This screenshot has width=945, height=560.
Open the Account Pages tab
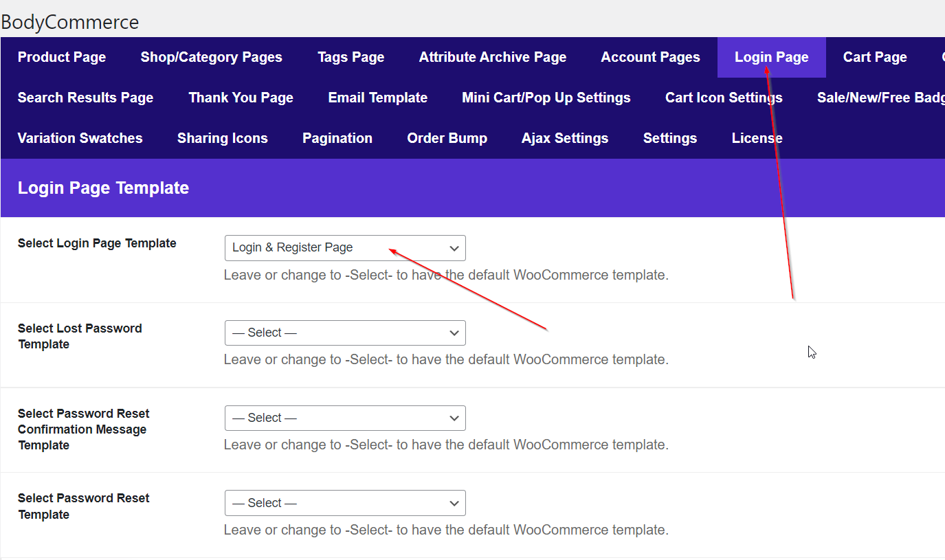pyautogui.click(x=650, y=57)
